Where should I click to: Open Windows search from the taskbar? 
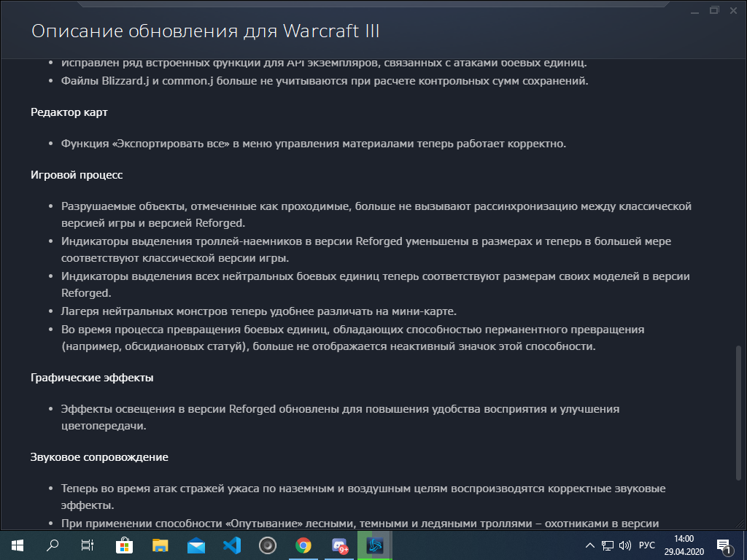coord(53,545)
